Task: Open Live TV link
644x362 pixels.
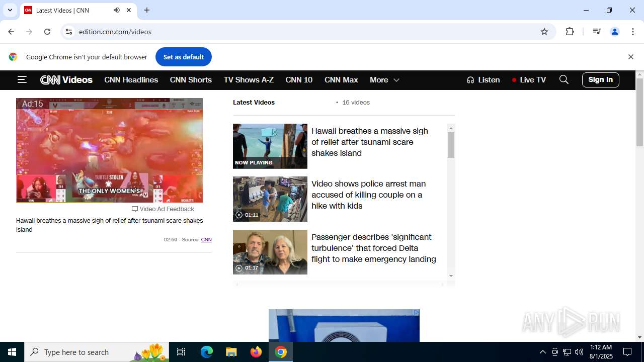Action: (529, 79)
